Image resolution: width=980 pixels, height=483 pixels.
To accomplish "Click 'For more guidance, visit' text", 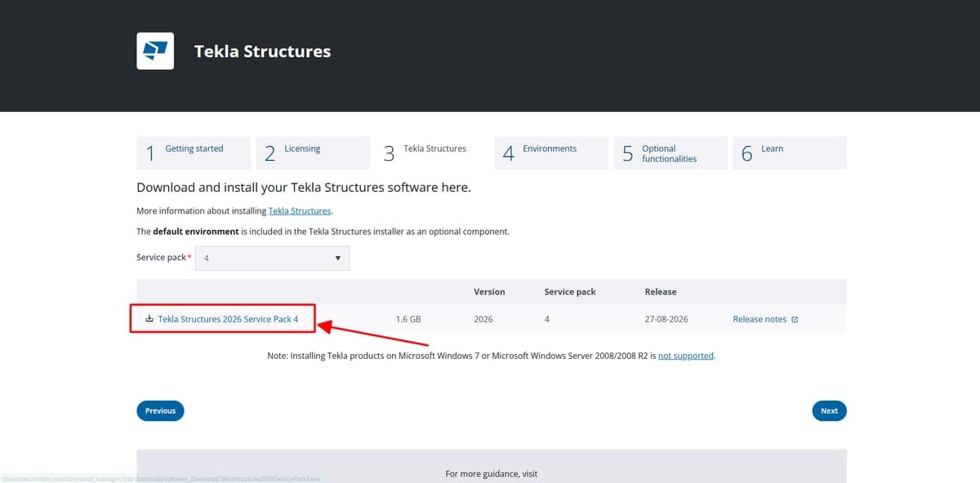I will coord(492,473).
